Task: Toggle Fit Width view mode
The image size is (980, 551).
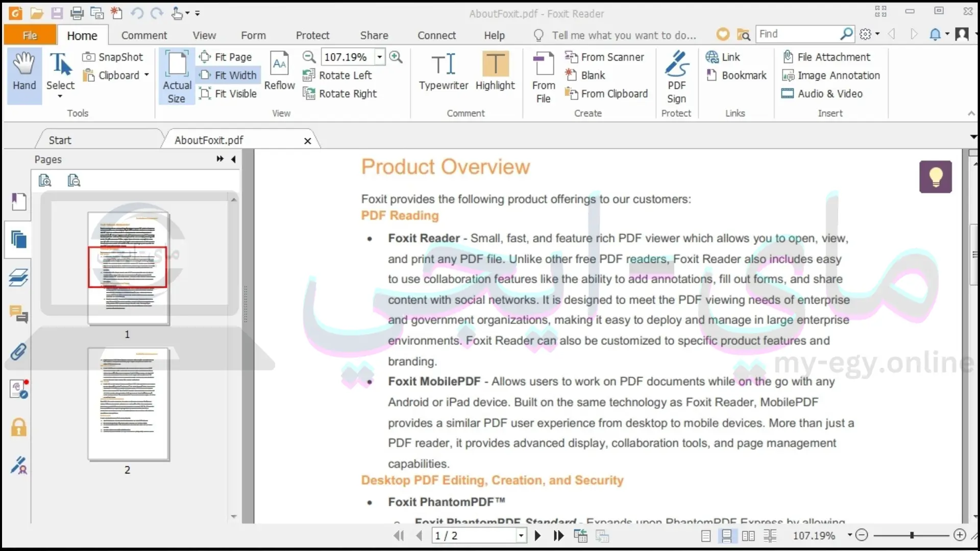Action: (x=230, y=74)
